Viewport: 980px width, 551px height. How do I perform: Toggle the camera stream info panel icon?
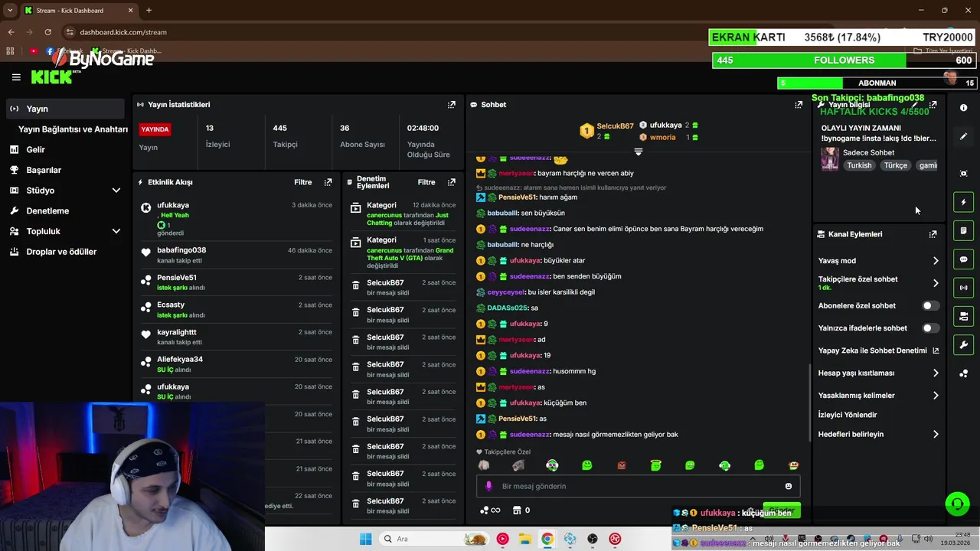click(x=964, y=316)
